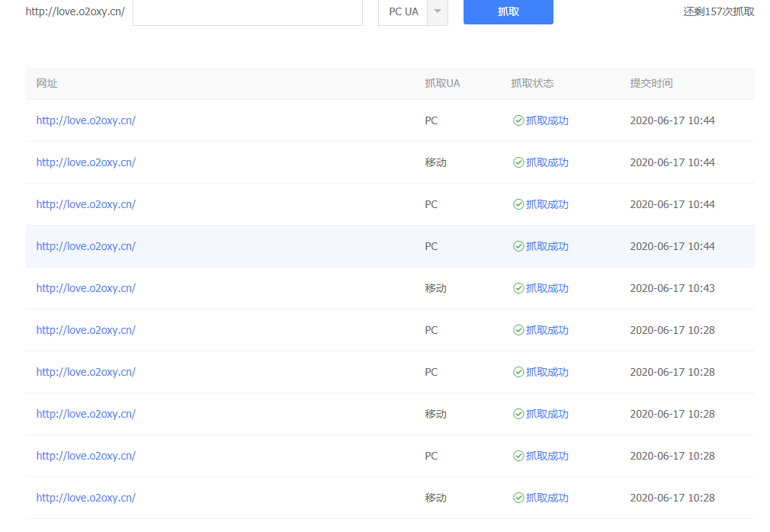Click the 移动 cell in the 10:44 row
Screen dimensions: 770x532
point(435,162)
